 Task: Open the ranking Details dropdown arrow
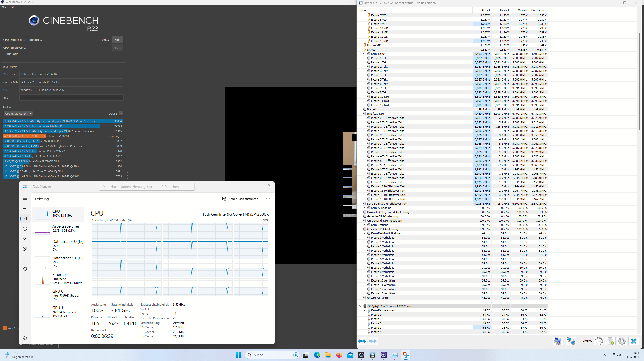pos(121,114)
